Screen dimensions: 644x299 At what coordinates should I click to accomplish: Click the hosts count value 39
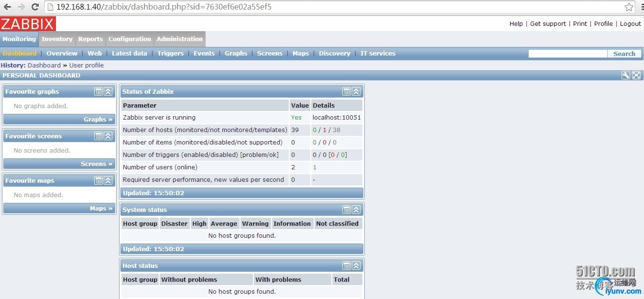click(295, 130)
